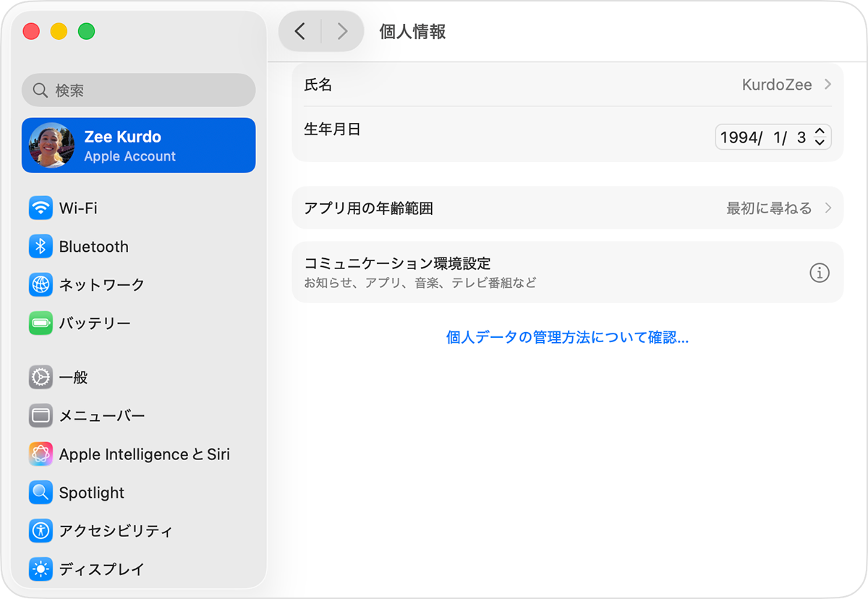Click the info icon for コミュニケーション環境設定
The image size is (868, 599).
tap(819, 273)
